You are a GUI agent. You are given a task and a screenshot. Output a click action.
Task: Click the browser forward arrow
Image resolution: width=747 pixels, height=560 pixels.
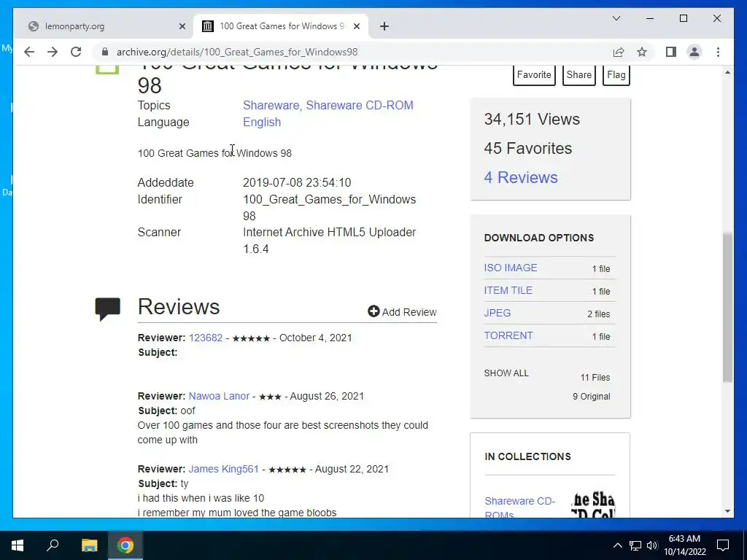click(x=53, y=52)
